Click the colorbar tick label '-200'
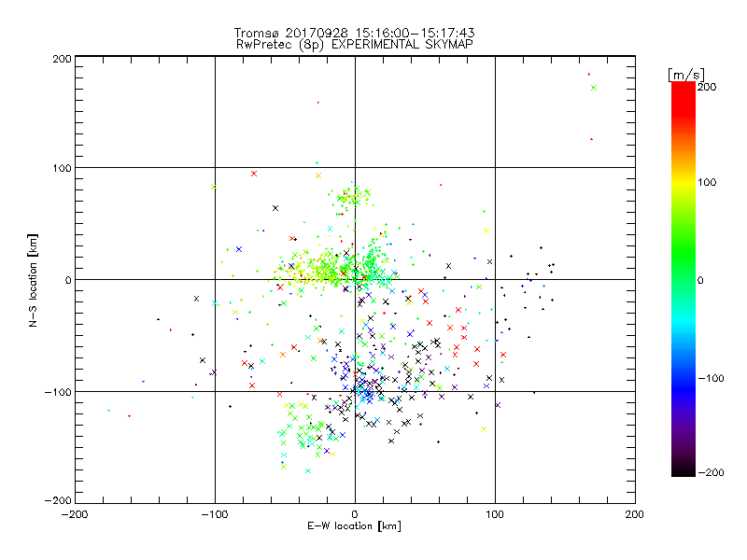 (711, 472)
